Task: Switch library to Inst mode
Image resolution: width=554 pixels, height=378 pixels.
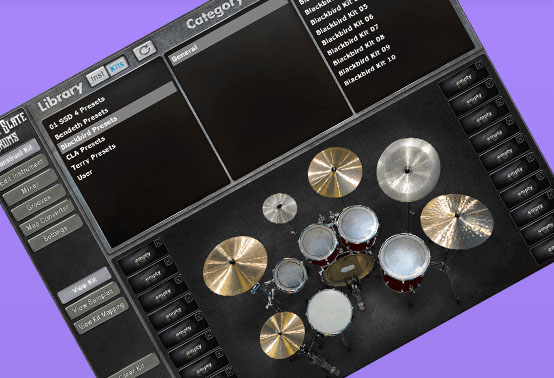Action: [98, 75]
